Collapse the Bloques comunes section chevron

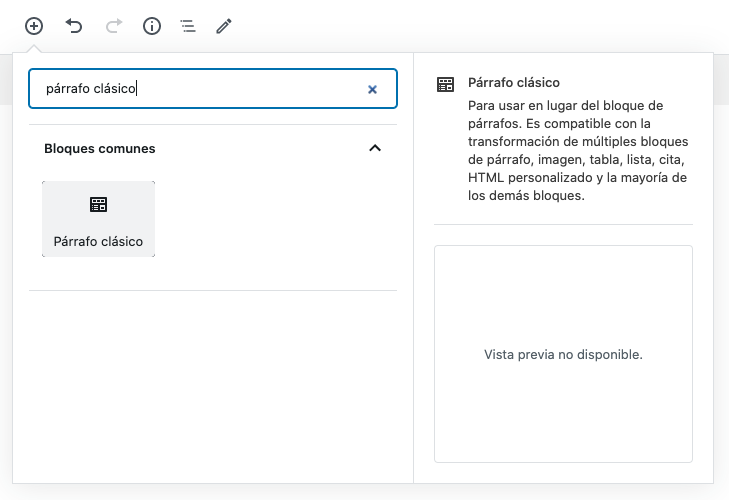tap(375, 148)
